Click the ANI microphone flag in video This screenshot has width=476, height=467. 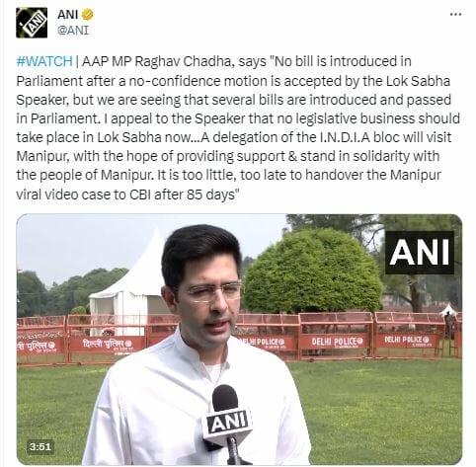(227, 423)
